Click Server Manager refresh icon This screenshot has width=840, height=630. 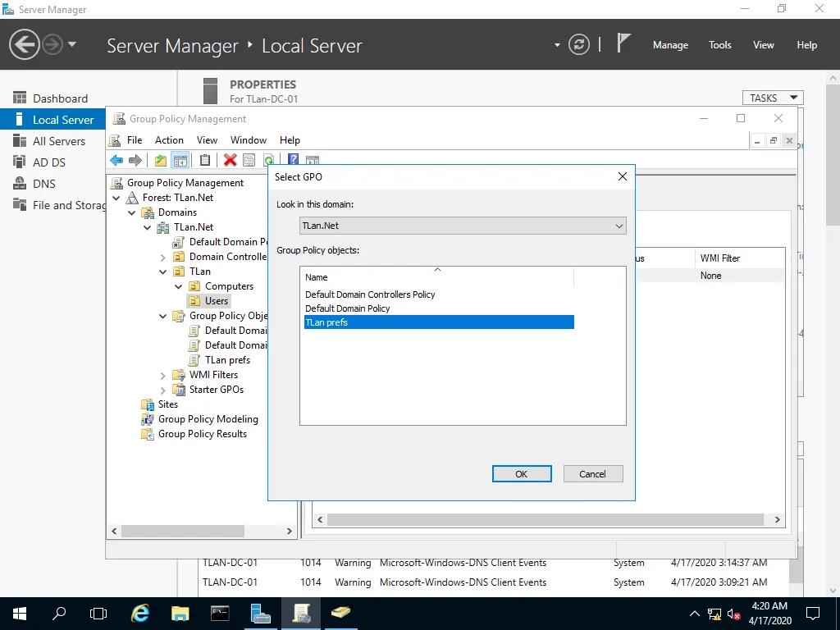click(579, 44)
